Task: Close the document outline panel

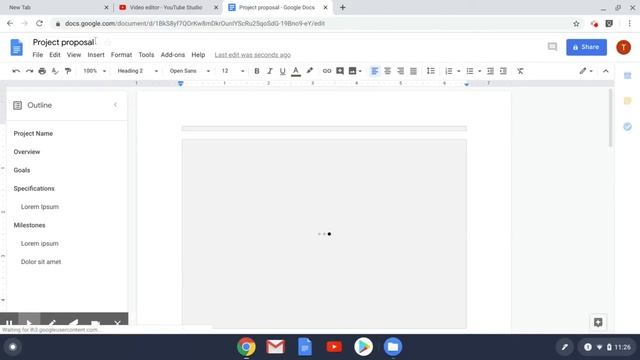Action: pyautogui.click(x=116, y=105)
